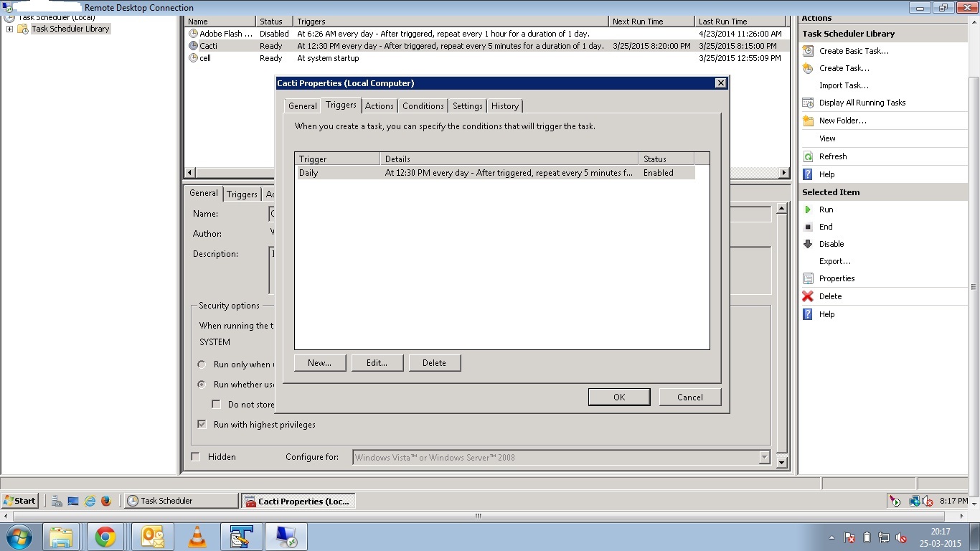
Task: Toggle the Do not store checkbox
Action: click(x=216, y=404)
